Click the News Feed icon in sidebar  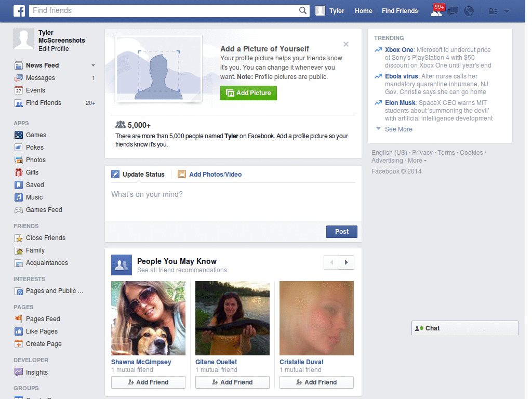(19, 65)
